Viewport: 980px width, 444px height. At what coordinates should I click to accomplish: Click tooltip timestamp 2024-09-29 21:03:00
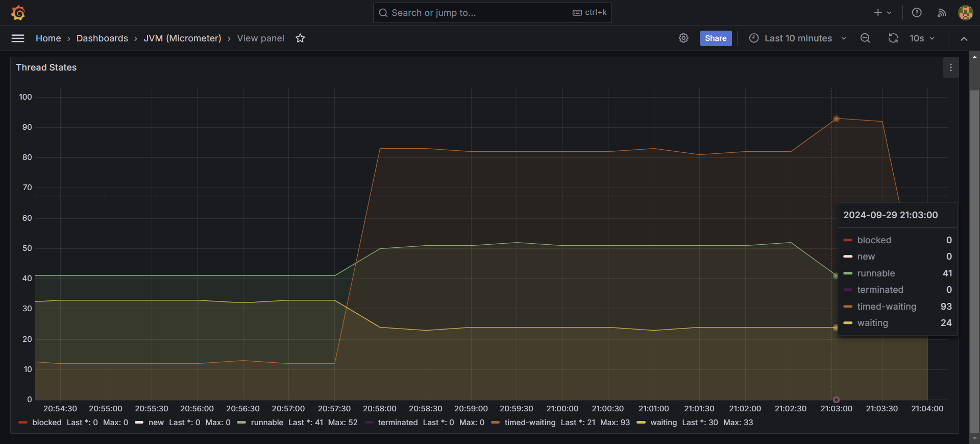point(890,215)
